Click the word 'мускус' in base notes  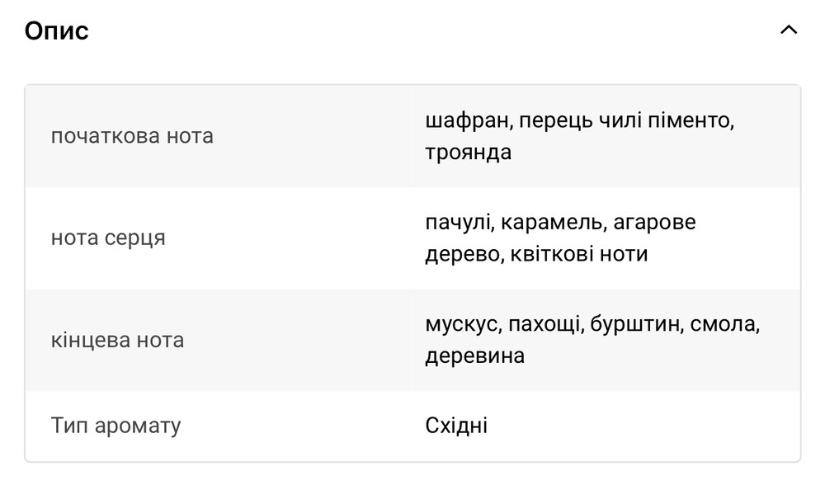click(462, 325)
